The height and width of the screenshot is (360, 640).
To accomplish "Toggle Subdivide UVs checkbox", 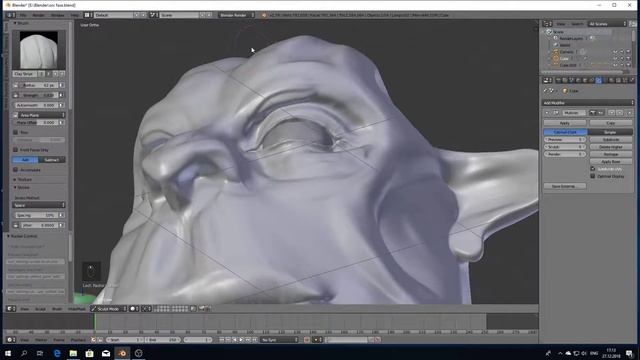I will tap(593, 169).
